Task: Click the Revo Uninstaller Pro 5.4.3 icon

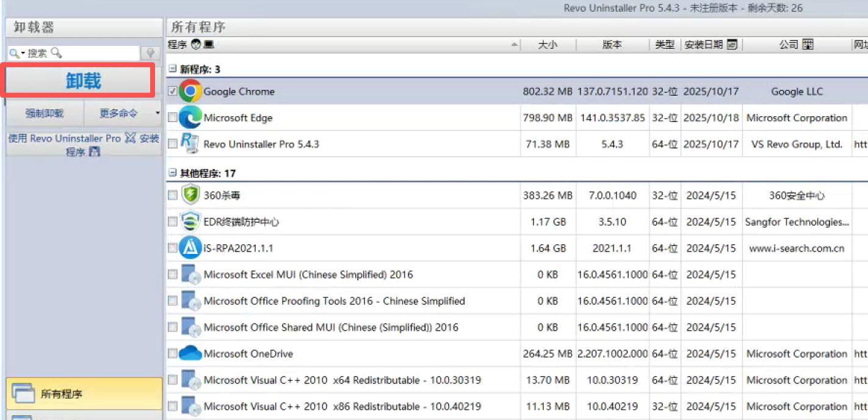Action: pyautogui.click(x=190, y=143)
